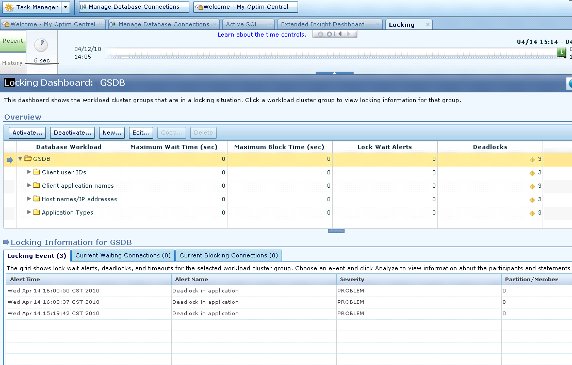
Task: Switch to Active SQL tab
Action: click(248, 24)
